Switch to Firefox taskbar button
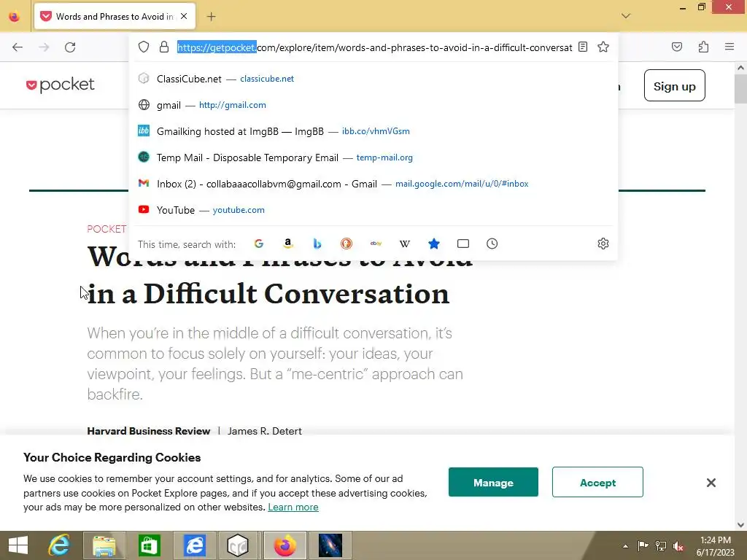Viewport: 747px width, 560px height. tap(285, 545)
